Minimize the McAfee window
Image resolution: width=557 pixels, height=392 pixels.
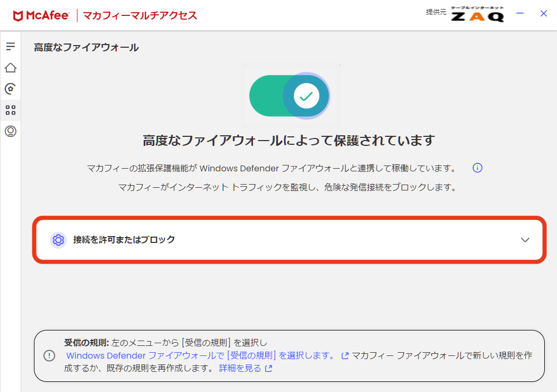(x=520, y=13)
